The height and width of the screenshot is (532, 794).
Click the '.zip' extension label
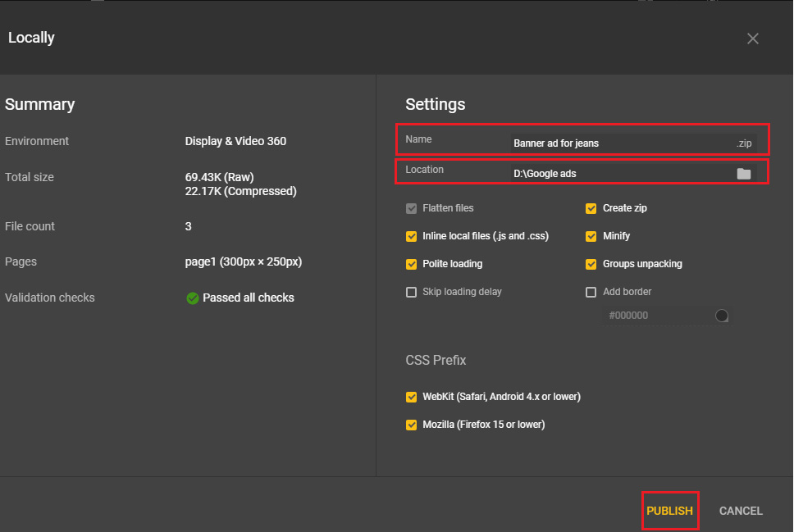coord(744,143)
